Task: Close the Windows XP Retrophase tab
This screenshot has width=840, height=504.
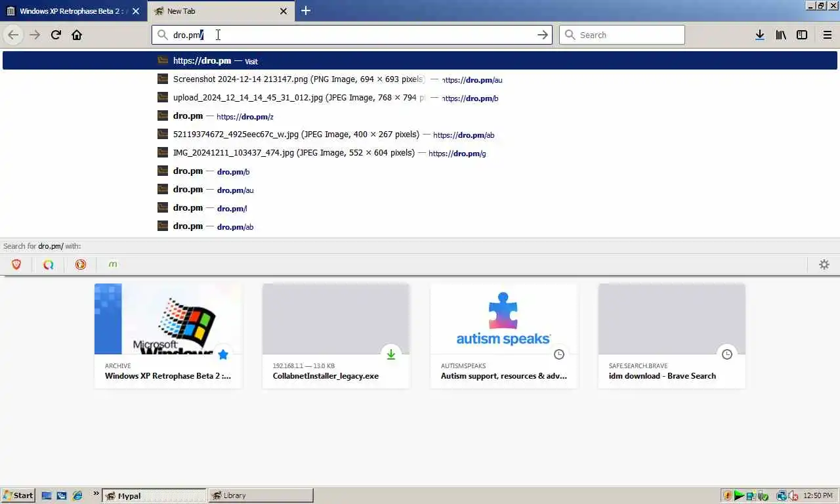Action: [136, 11]
